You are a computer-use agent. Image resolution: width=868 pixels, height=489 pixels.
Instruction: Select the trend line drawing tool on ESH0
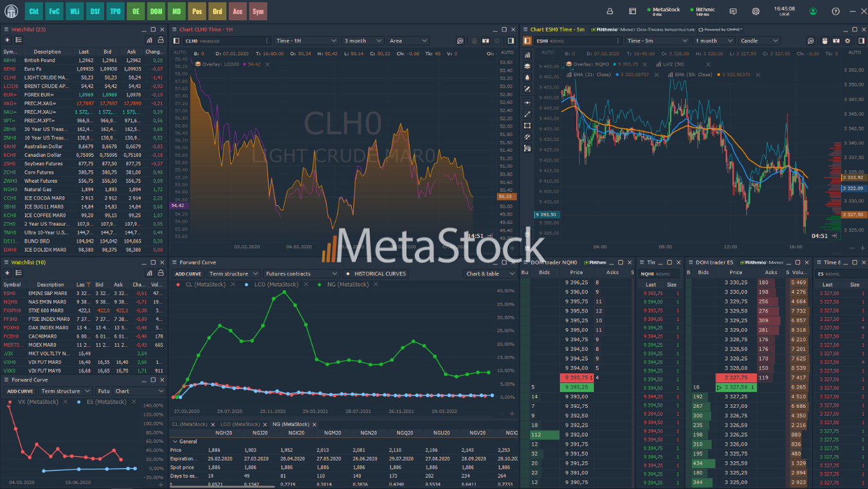527,114
